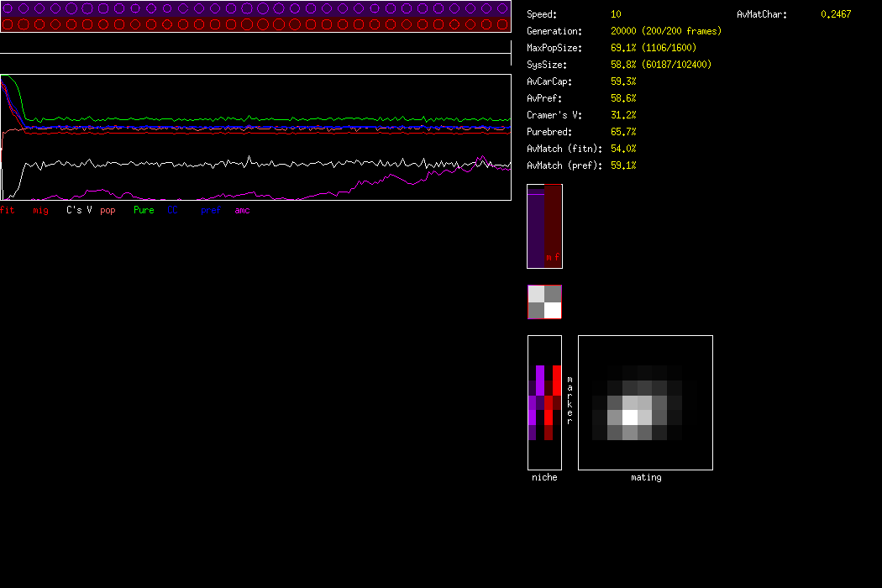Viewport: 882px width, 588px height.
Task: Click the AvMatChar value 0.2467
Action: (x=835, y=14)
